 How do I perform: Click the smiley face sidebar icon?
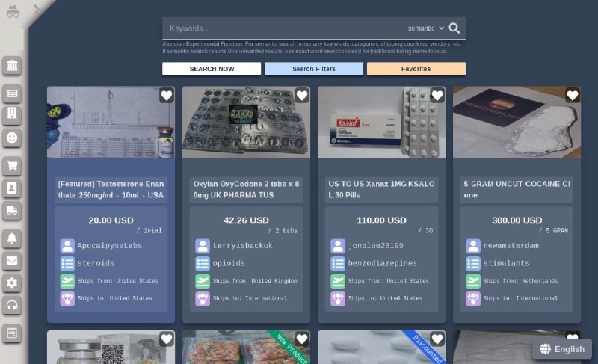[13, 138]
